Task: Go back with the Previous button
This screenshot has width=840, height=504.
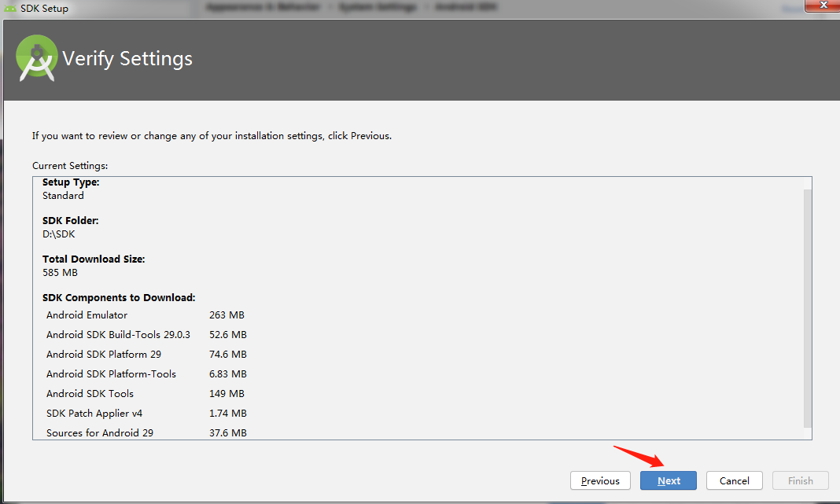Action: pos(600,480)
